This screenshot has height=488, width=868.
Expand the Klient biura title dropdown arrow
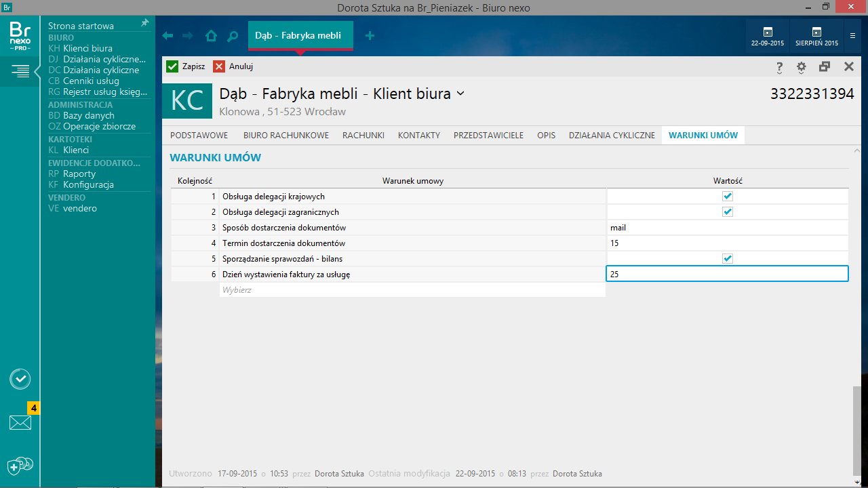coord(460,94)
